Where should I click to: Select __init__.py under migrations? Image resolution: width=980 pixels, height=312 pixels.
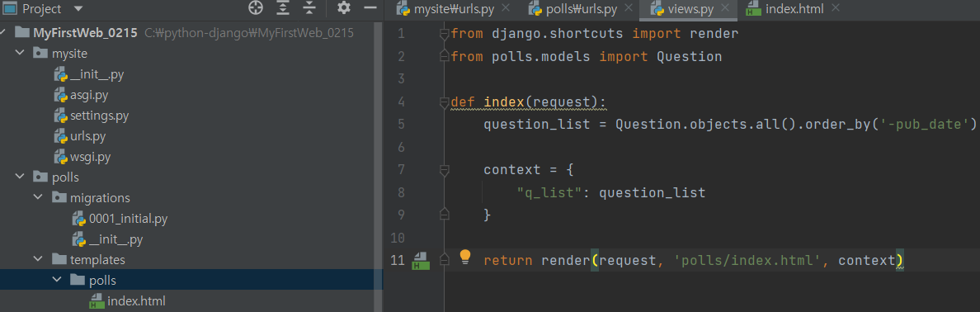tap(115, 239)
